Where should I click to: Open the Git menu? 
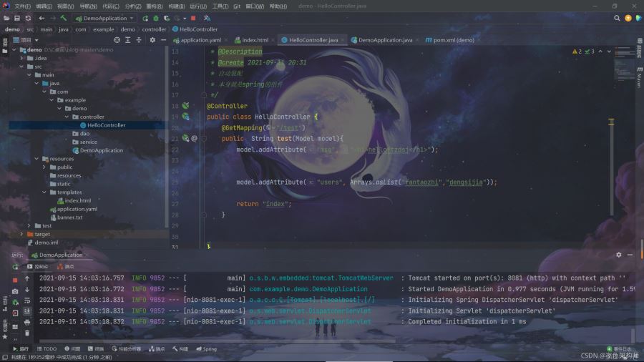point(237,6)
